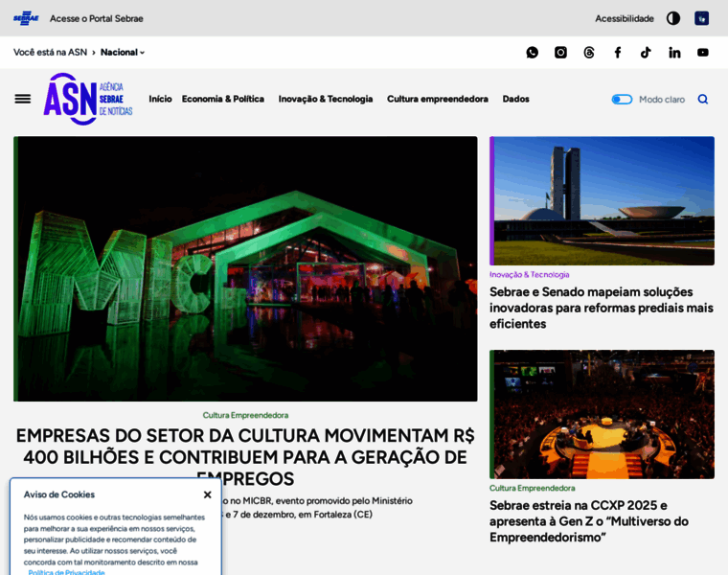Open the Acessibilidade link
The height and width of the screenshot is (575, 728).
[x=625, y=18]
